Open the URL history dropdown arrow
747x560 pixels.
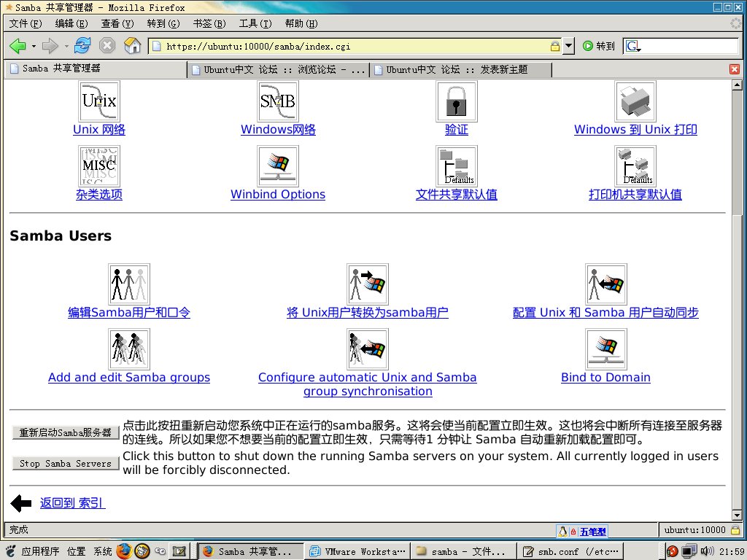click(x=568, y=46)
